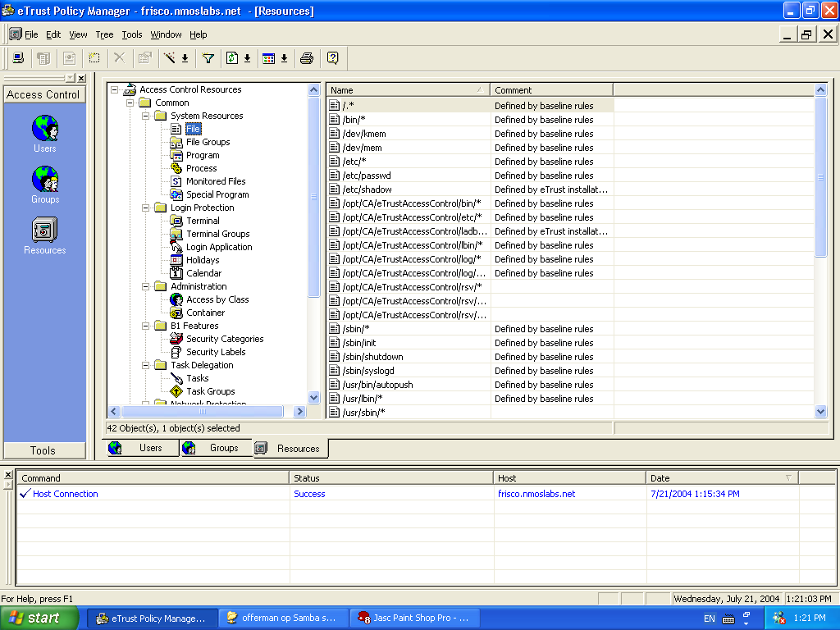The image size is (840, 630).
Task: Open the Groups section in Access Control sidebar
Action: 44,185
